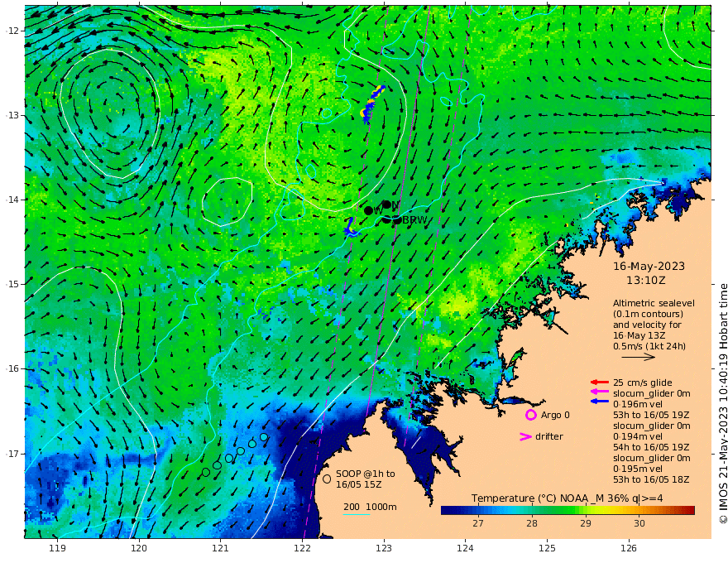Click the magenta Argo 0 circle icon
The height and width of the screenshot is (563, 728).
tap(530, 415)
